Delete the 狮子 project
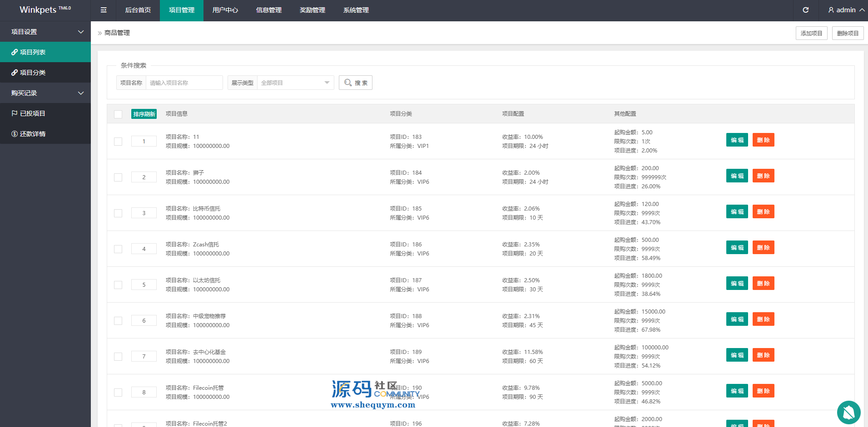 (763, 176)
